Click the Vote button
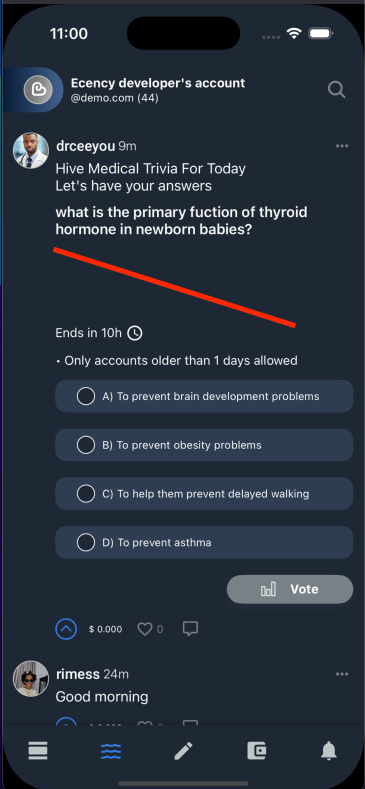The width and height of the screenshot is (365, 789). click(x=290, y=589)
